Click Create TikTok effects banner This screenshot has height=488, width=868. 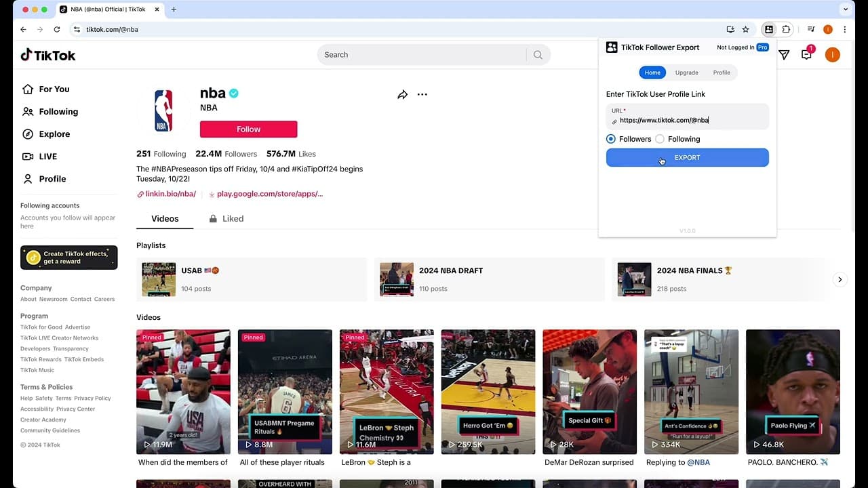click(69, 258)
